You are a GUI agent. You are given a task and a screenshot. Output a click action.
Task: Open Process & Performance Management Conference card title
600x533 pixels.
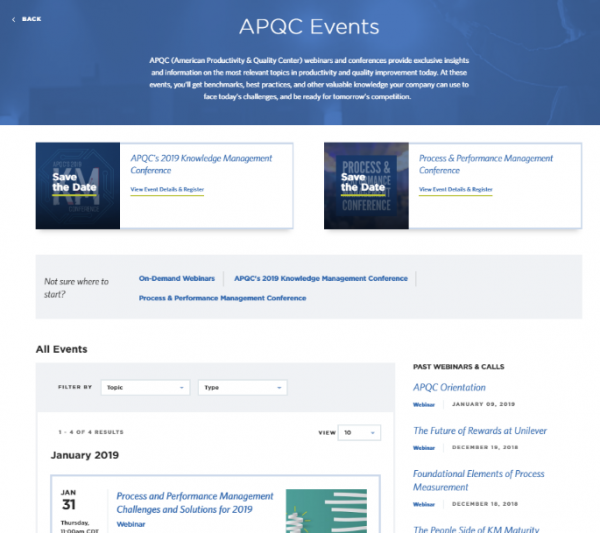486,164
